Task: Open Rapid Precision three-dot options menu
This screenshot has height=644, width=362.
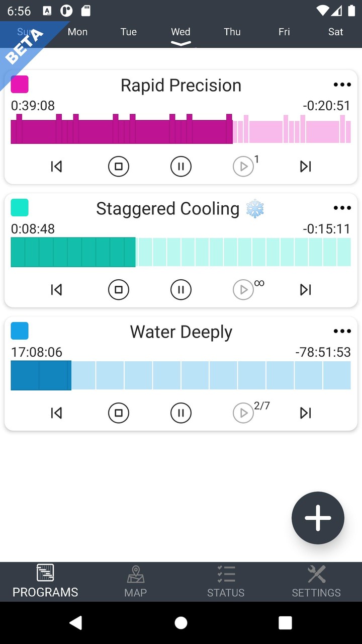Action: point(342,85)
